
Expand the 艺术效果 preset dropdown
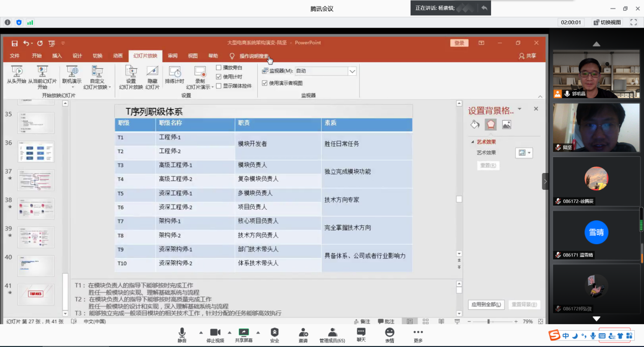(524, 153)
